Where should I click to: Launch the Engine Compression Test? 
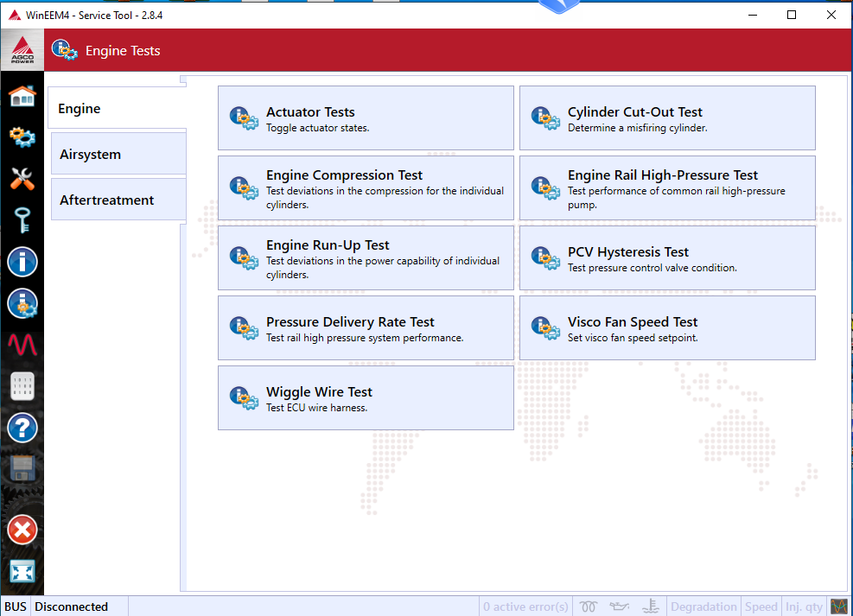click(366, 188)
